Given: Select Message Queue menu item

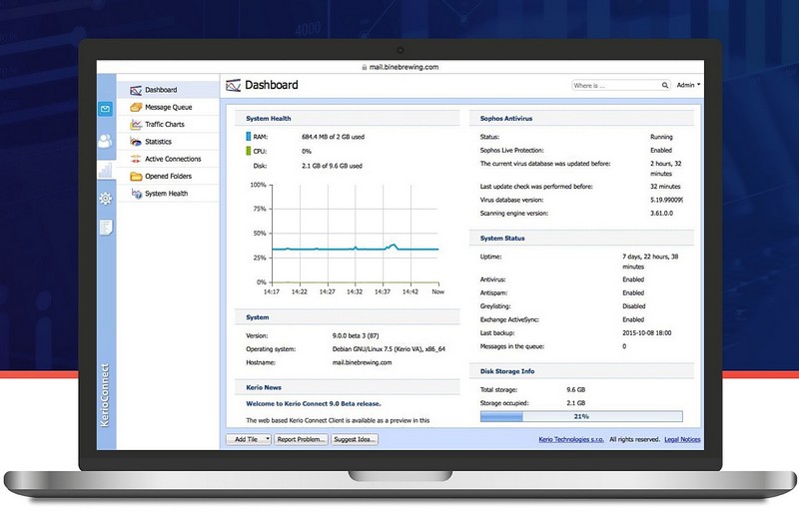Looking at the screenshot, I should click(169, 107).
